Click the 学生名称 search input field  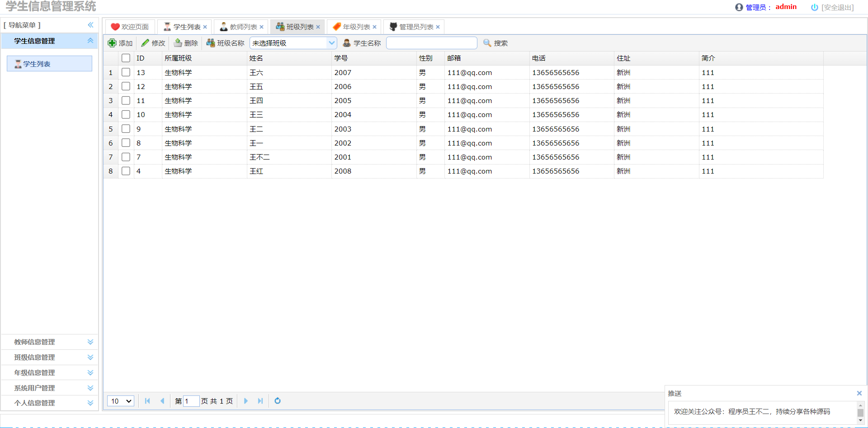click(x=431, y=43)
